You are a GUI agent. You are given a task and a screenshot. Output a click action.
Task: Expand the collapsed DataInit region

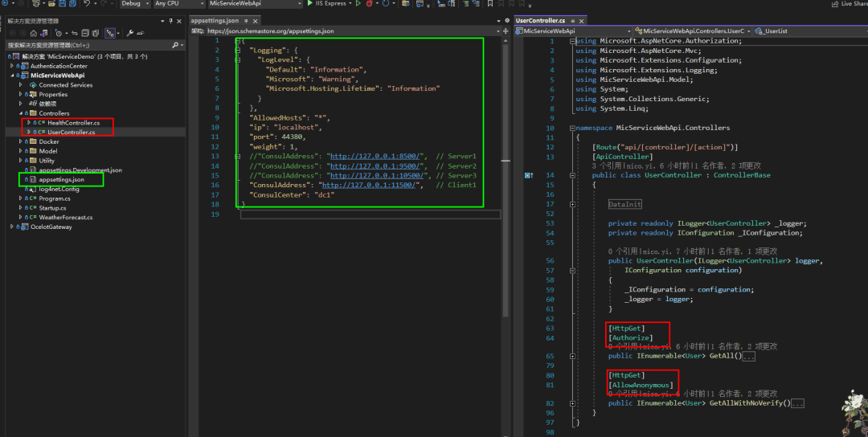point(572,204)
